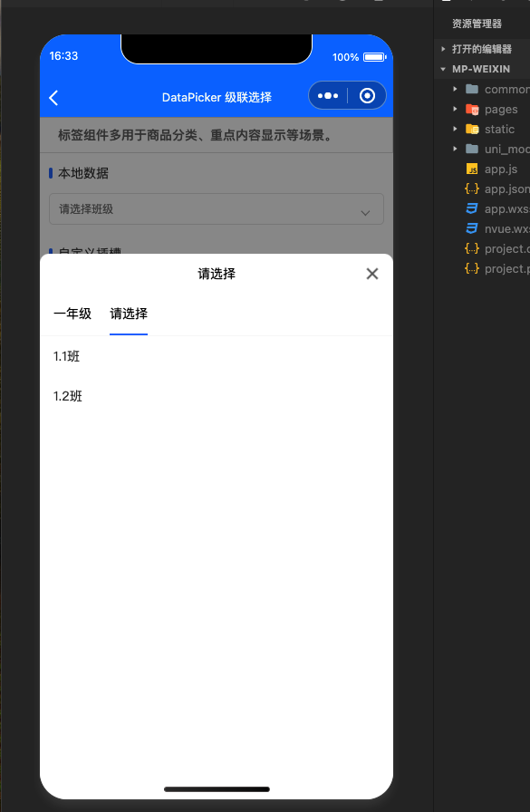Select the 请选择 tab in picker
This screenshot has height=812, width=530.
point(129,314)
